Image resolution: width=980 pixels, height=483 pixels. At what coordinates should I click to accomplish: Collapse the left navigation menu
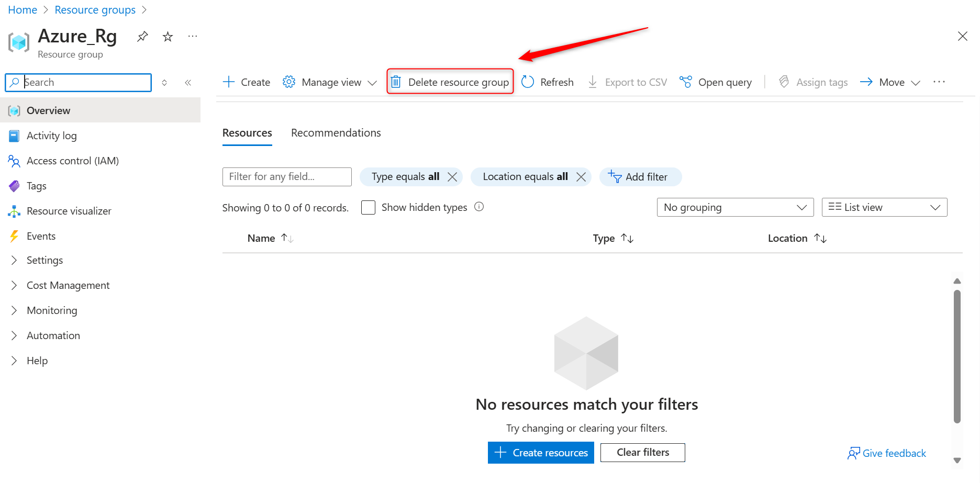[x=188, y=82]
